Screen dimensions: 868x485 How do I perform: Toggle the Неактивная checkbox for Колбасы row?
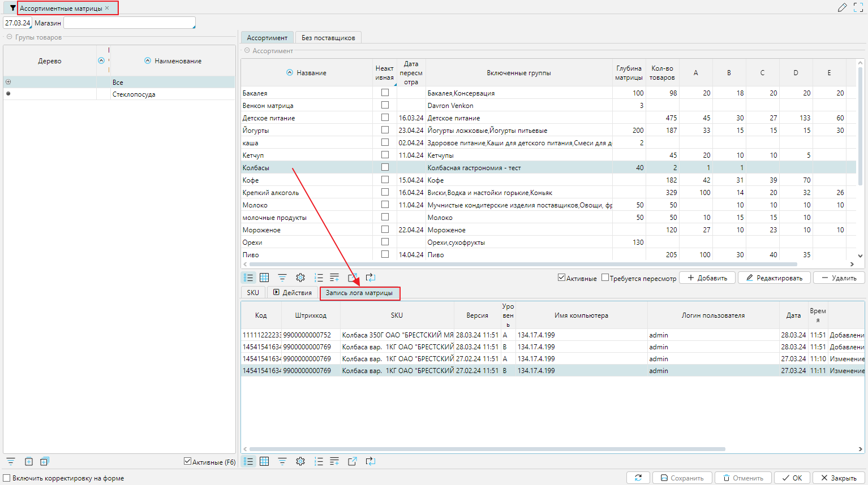[x=385, y=167]
